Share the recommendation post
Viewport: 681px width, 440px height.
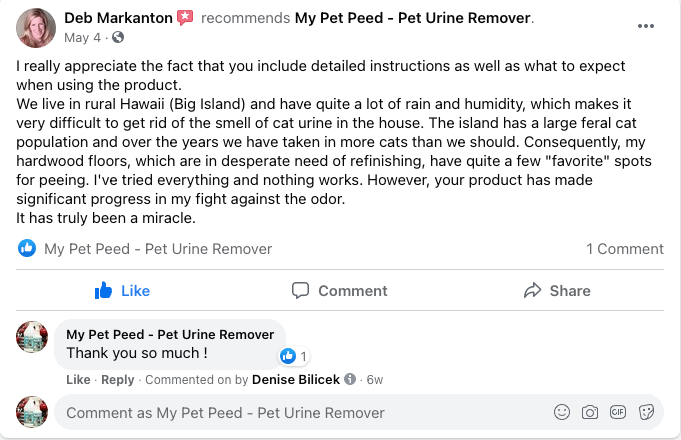click(557, 291)
